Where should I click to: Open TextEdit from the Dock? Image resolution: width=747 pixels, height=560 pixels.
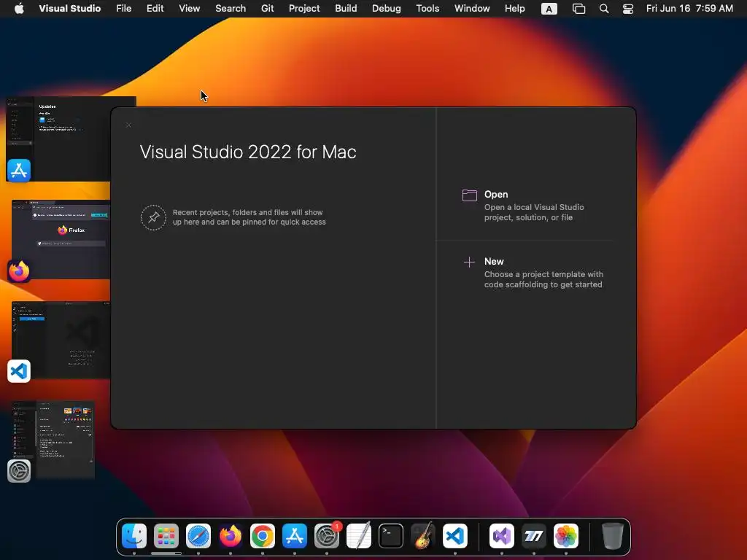pyautogui.click(x=359, y=536)
